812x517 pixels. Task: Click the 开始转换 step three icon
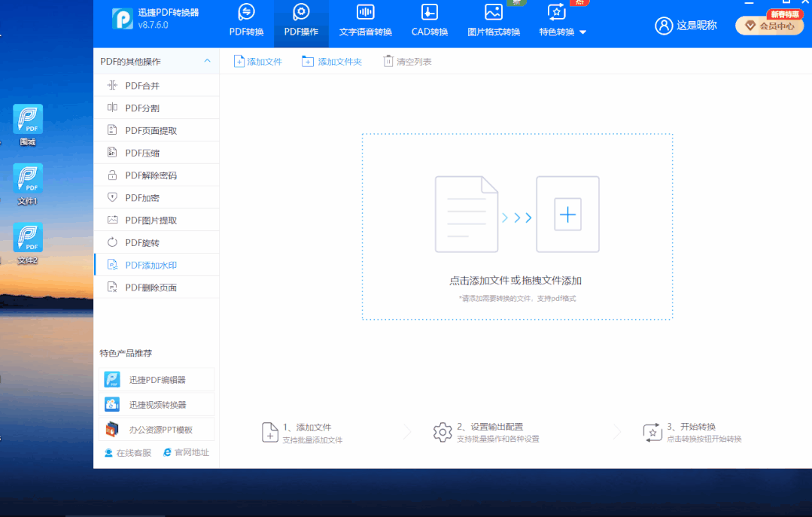coord(652,432)
